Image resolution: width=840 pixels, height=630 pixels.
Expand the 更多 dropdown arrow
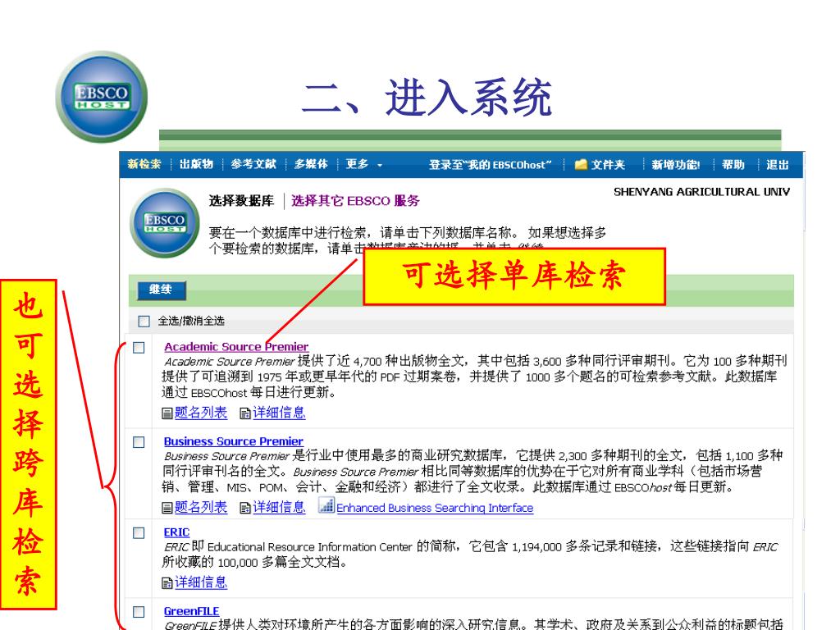pyautogui.click(x=380, y=166)
